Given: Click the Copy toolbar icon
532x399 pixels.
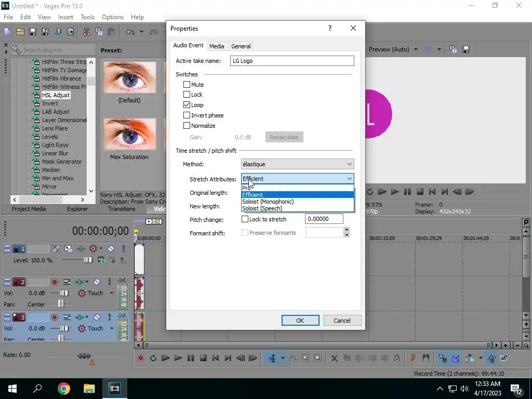Looking at the screenshot, I should pyautogui.click(x=99, y=32).
